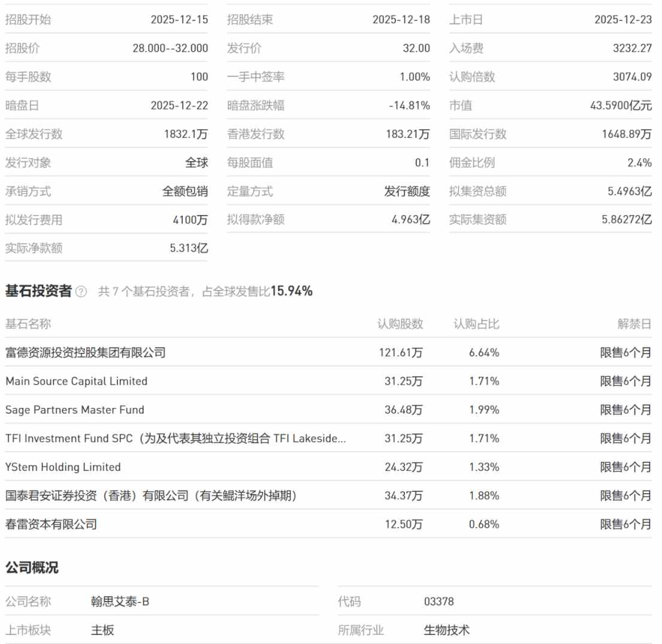Select the 入场费 value 3232.27
662x644 pixels.
633,48
